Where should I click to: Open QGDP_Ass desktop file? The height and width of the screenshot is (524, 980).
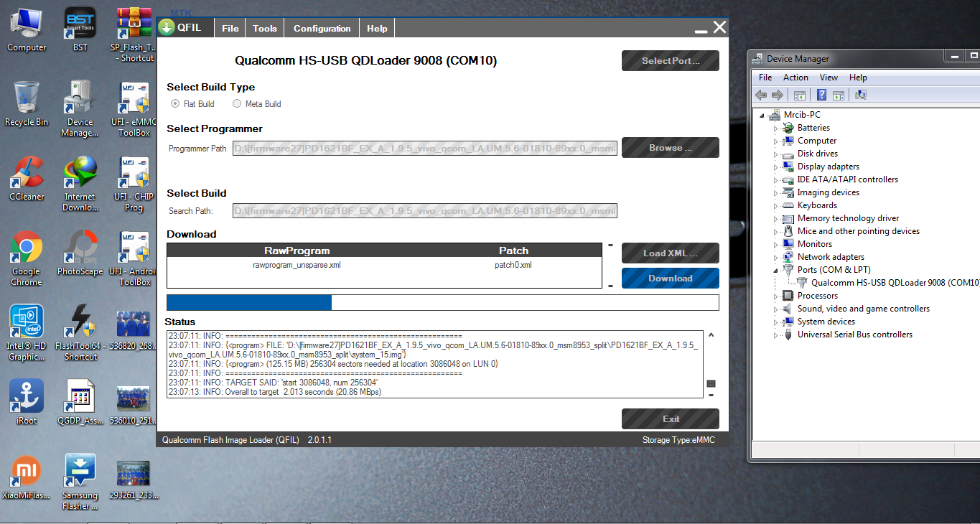80,403
